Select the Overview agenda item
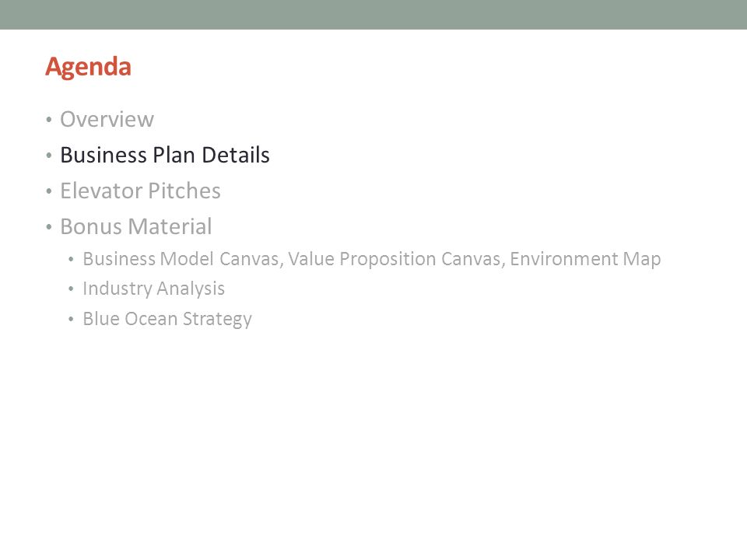Image resolution: width=747 pixels, height=560 pixels. click(107, 119)
